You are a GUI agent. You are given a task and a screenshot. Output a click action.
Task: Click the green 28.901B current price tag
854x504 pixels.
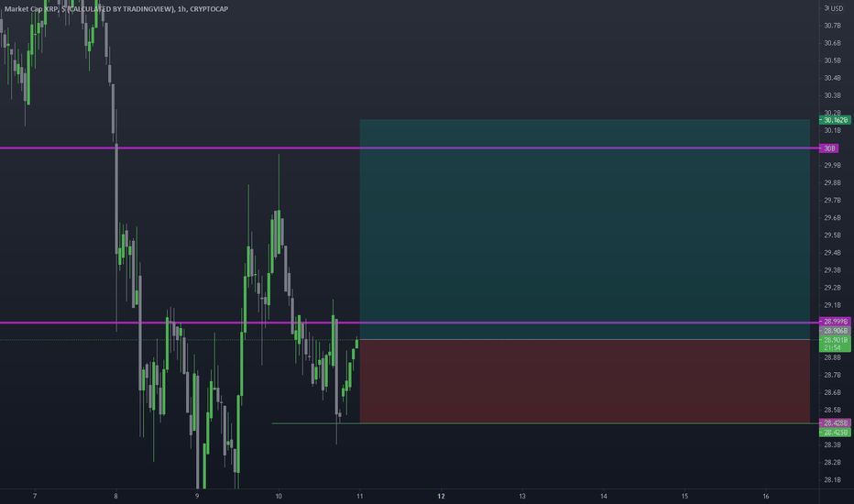tap(835, 340)
